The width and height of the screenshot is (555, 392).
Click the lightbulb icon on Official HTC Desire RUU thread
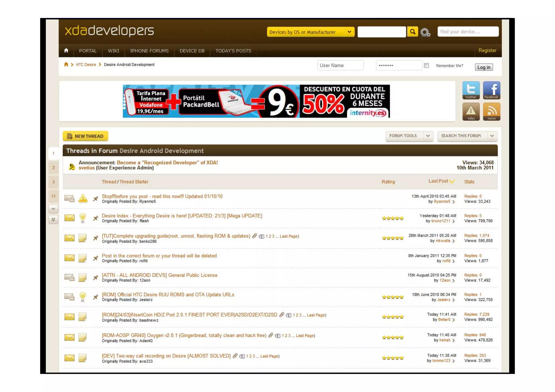click(83, 297)
